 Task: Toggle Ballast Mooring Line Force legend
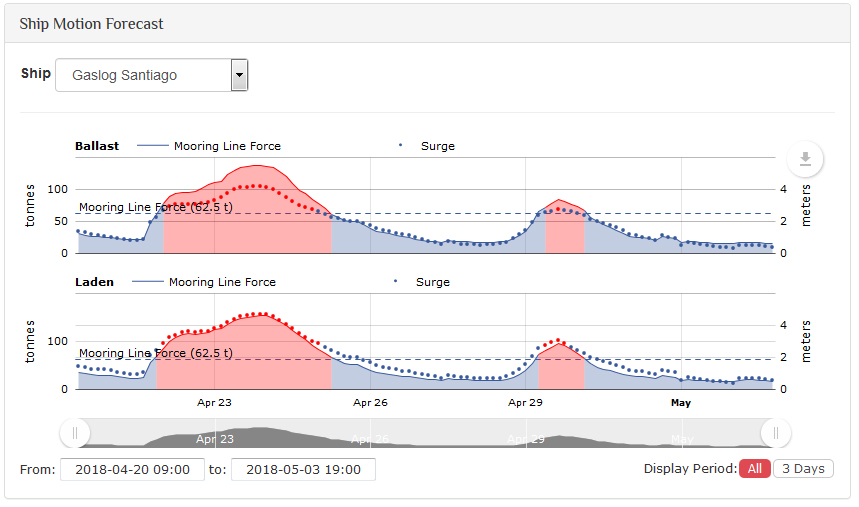(209, 146)
